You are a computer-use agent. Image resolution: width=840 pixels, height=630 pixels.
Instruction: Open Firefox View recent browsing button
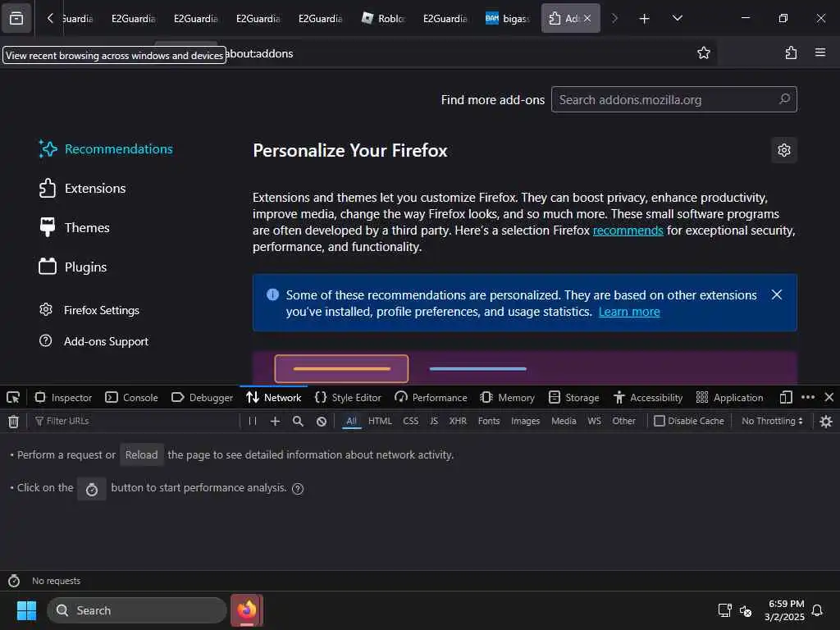tap(16, 19)
